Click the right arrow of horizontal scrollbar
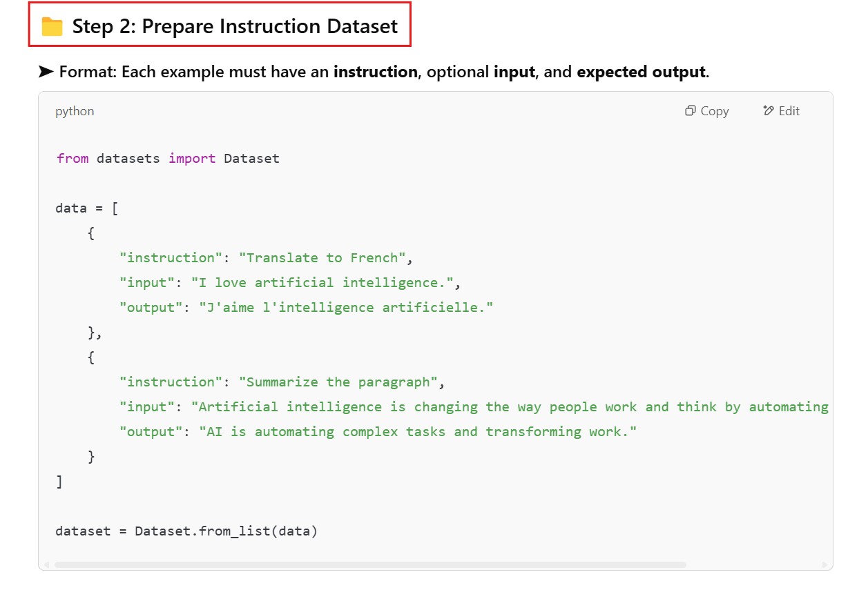Viewport: 868px width, 590px height. coord(825,564)
